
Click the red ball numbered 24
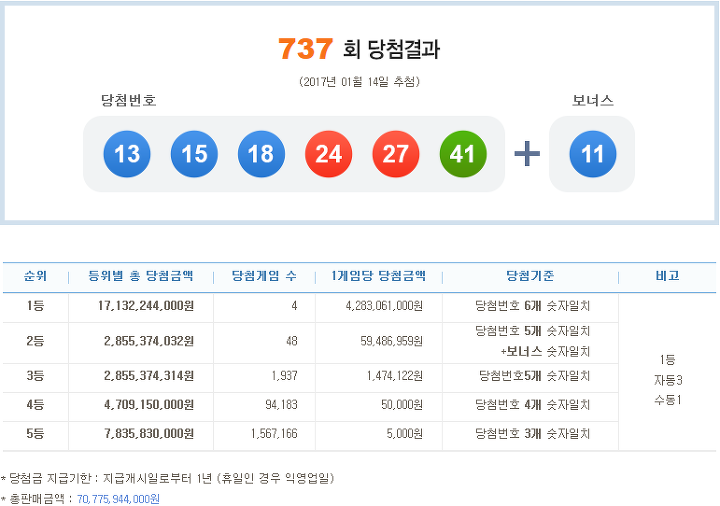(x=328, y=154)
